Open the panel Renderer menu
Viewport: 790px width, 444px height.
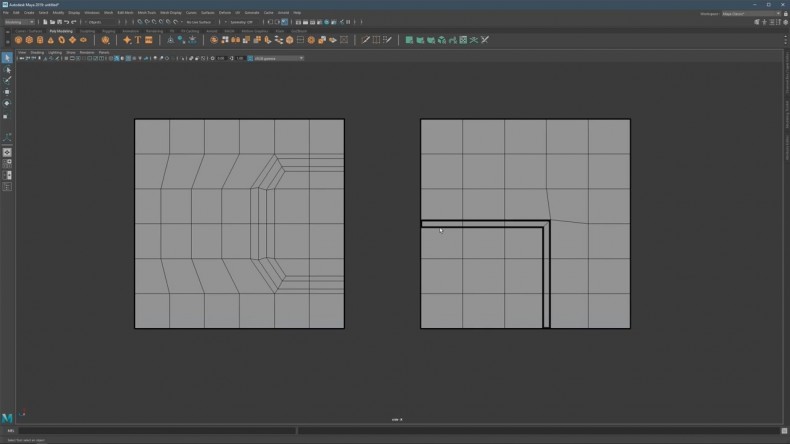click(87, 52)
